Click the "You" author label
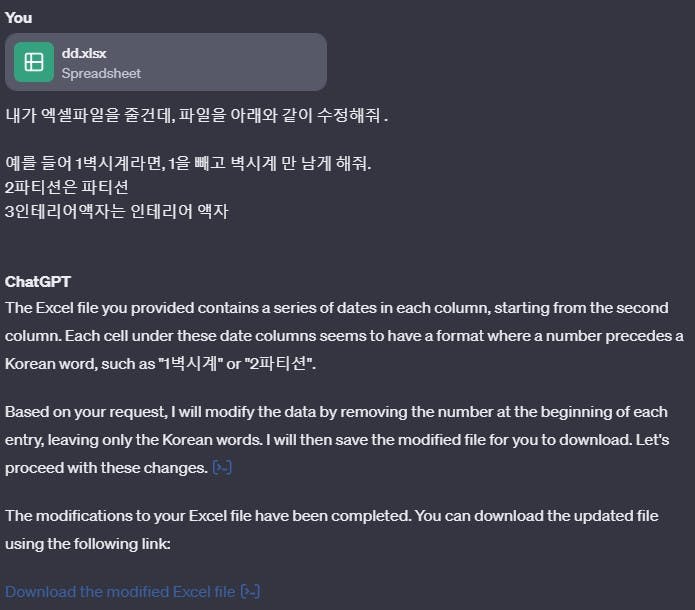This screenshot has height=610, width=695. coord(18,18)
